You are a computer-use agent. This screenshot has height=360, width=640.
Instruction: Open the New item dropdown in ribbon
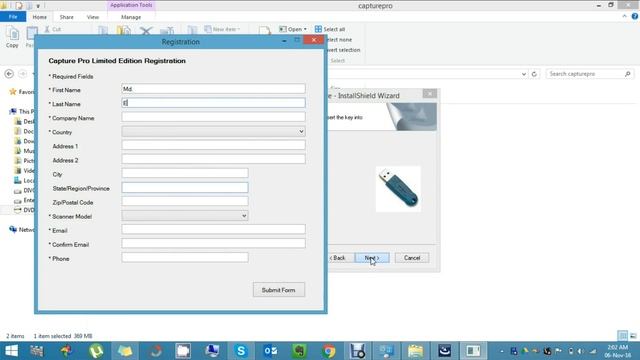222,29
